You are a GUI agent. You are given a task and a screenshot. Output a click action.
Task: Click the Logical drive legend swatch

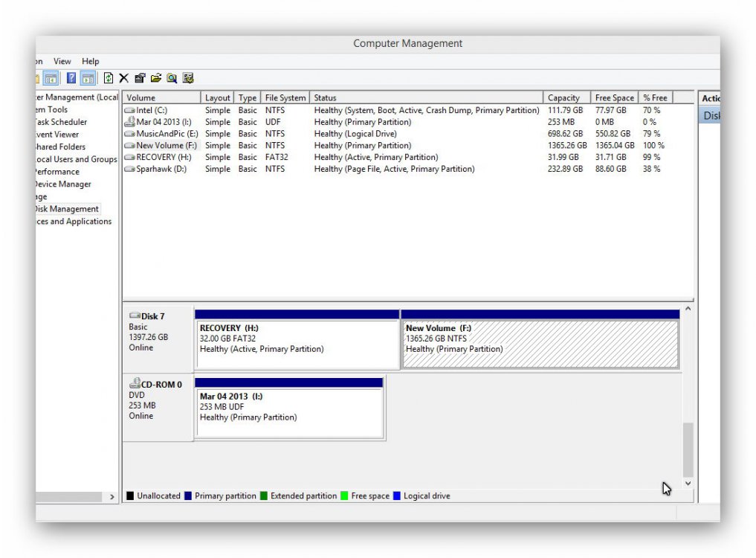pyautogui.click(x=397, y=496)
